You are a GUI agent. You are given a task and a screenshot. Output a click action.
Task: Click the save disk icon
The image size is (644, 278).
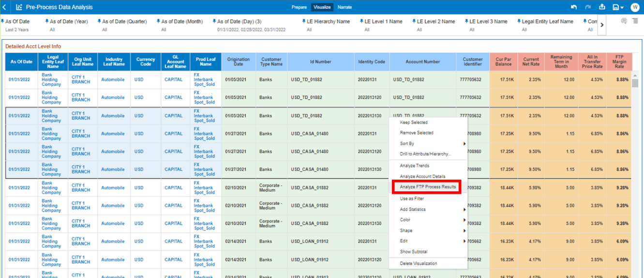pos(616,7)
